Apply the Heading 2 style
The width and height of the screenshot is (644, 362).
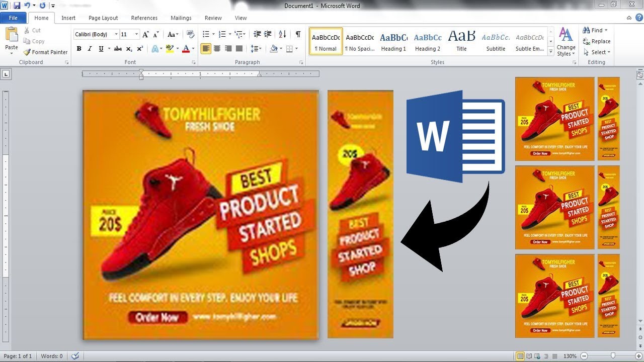click(x=428, y=41)
